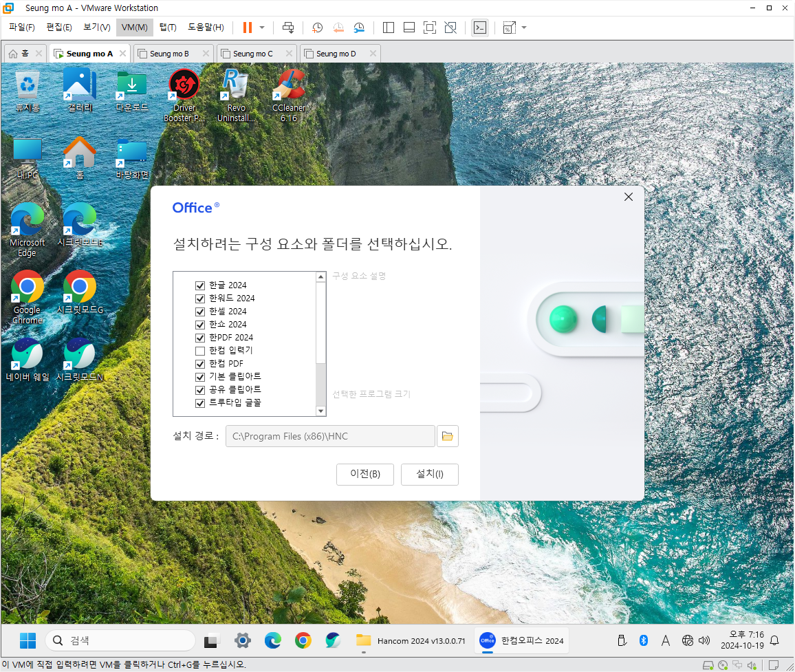
Task: Uncheck the 한글 2024 component
Action: tap(200, 285)
